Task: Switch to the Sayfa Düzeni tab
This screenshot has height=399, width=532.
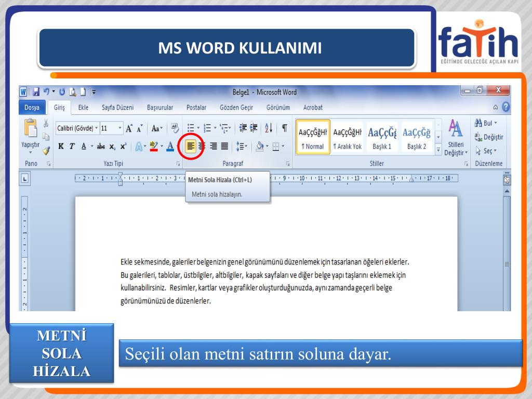Action: 118,108
